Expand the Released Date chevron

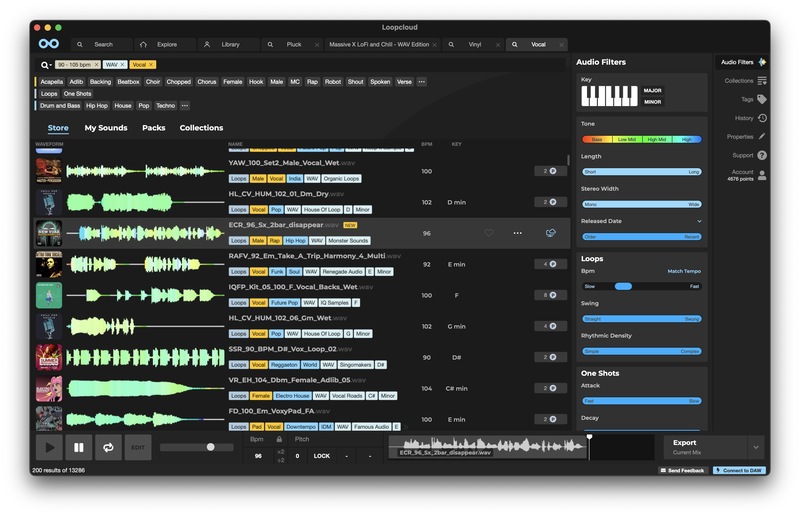tap(699, 221)
